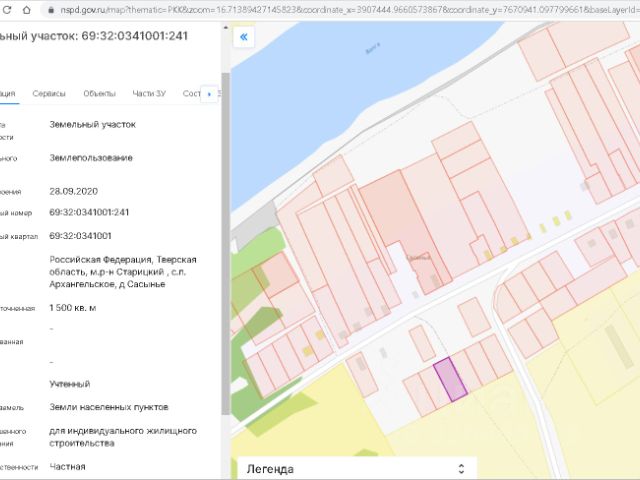
Task: Click the panel heading участок: 69:32:0341001:241
Action: (x=94, y=36)
